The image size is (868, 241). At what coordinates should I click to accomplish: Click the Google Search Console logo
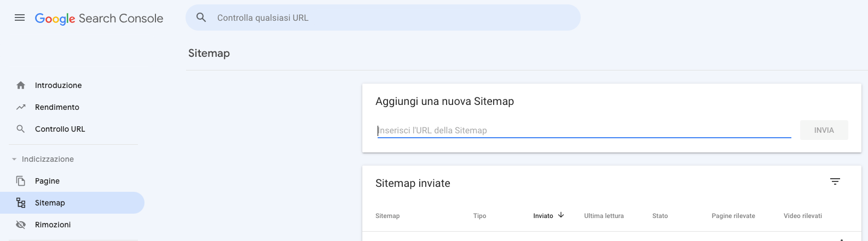tap(99, 19)
